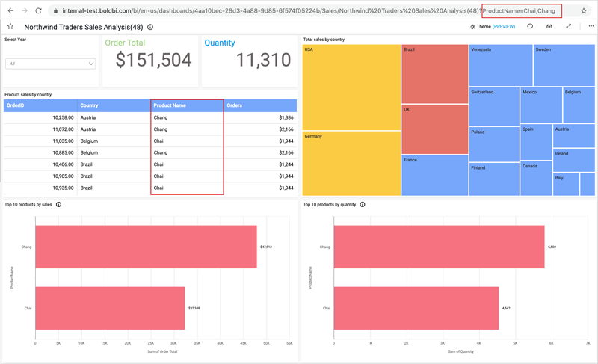Reload the page with the refresh icon
Screen dimensions: 598x364
point(38,11)
